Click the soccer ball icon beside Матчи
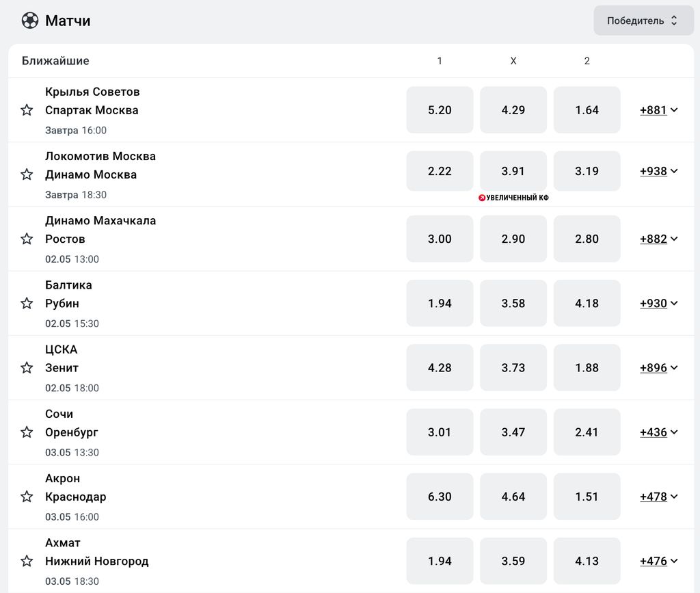The width and height of the screenshot is (700, 593). [30, 21]
